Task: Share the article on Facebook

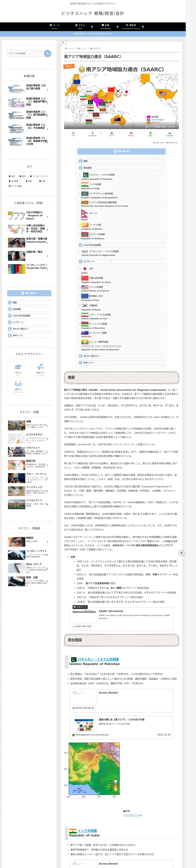Action: point(93,134)
